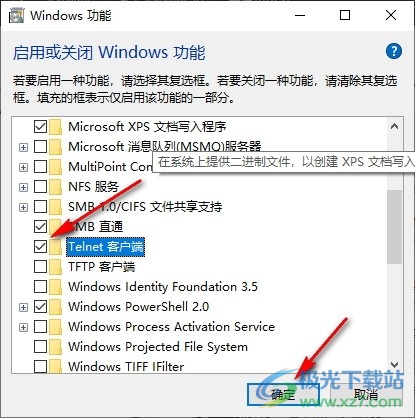
Task: Tick Windows Identity Foundation 3.5 checkbox
Action: click(x=40, y=287)
